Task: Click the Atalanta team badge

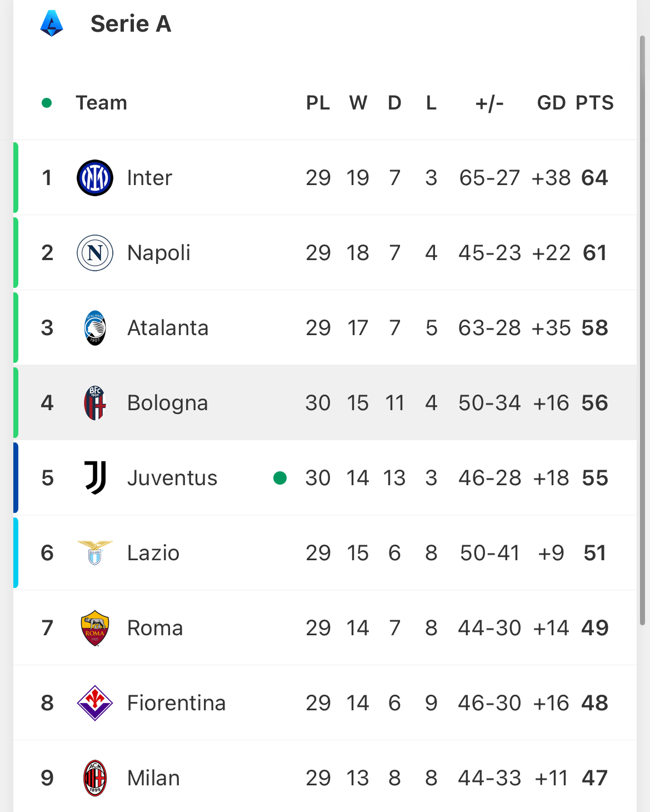Action: [x=95, y=328]
